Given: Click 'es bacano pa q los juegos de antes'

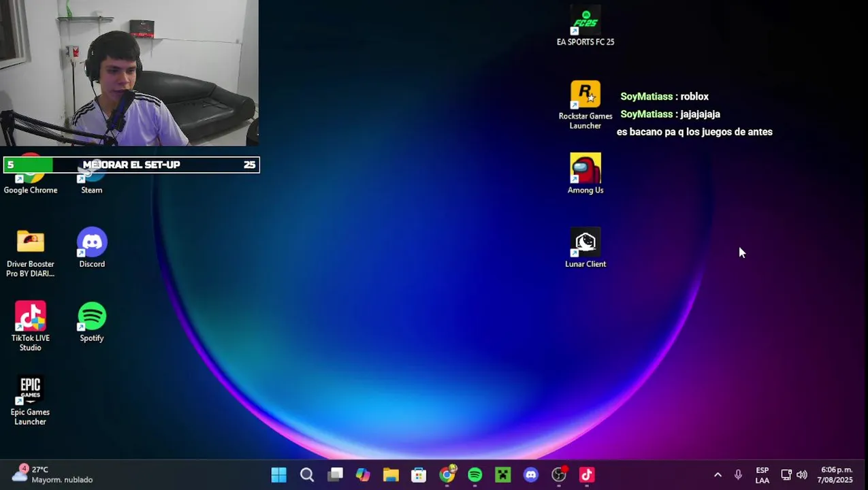Looking at the screenshot, I should pyautogui.click(x=694, y=132).
